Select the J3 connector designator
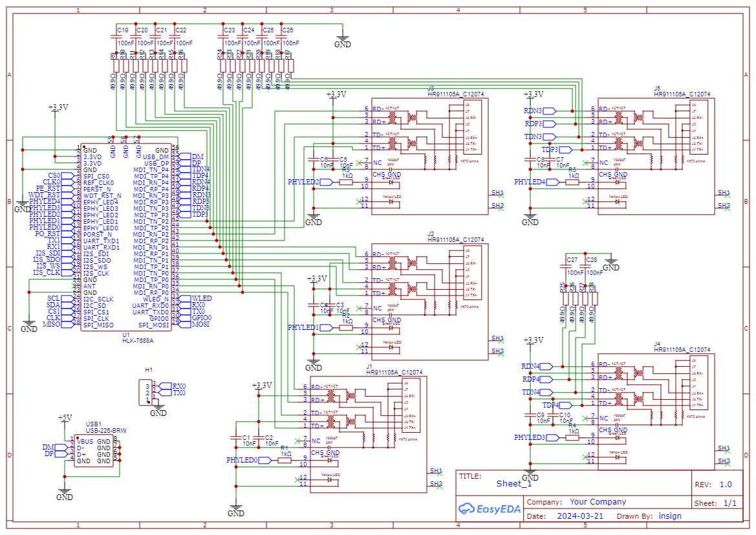 [431, 88]
